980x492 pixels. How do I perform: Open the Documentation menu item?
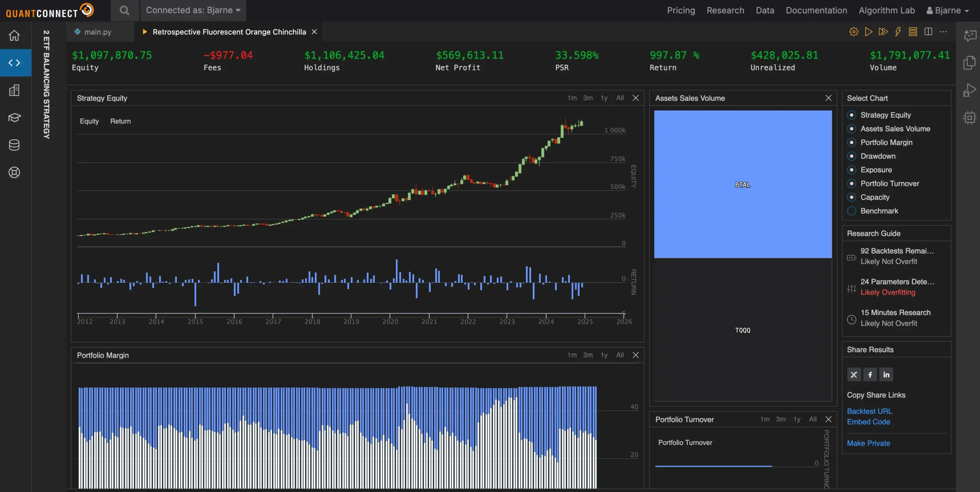pyautogui.click(x=816, y=10)
